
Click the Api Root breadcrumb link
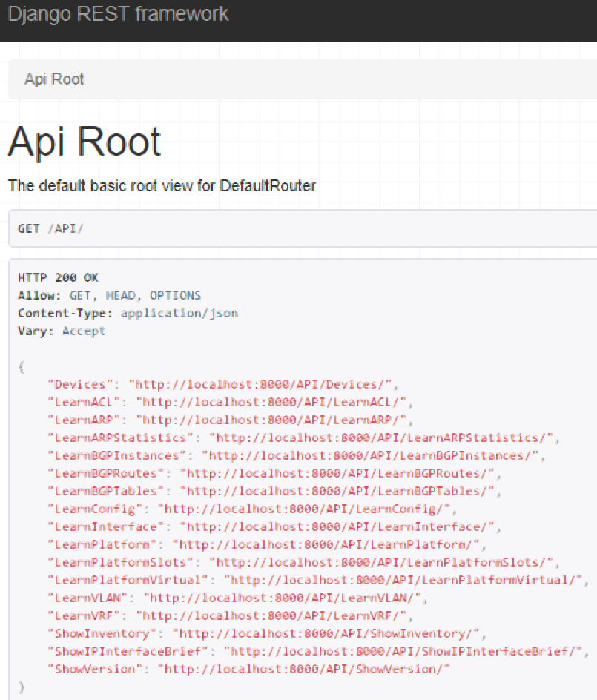(x=54, y=79)
